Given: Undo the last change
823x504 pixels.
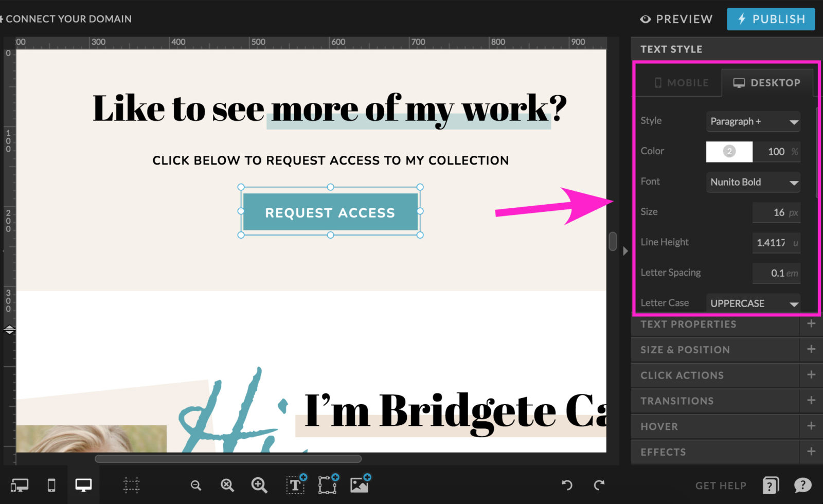Looking at the screenshot, I should coord(566,485).
